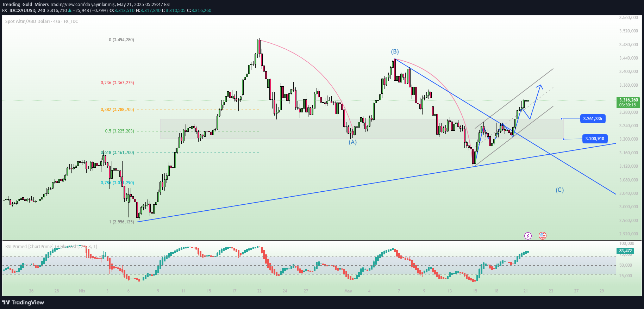
Task: Click the May month label on time axis
Action: click(x=348, y=291)
